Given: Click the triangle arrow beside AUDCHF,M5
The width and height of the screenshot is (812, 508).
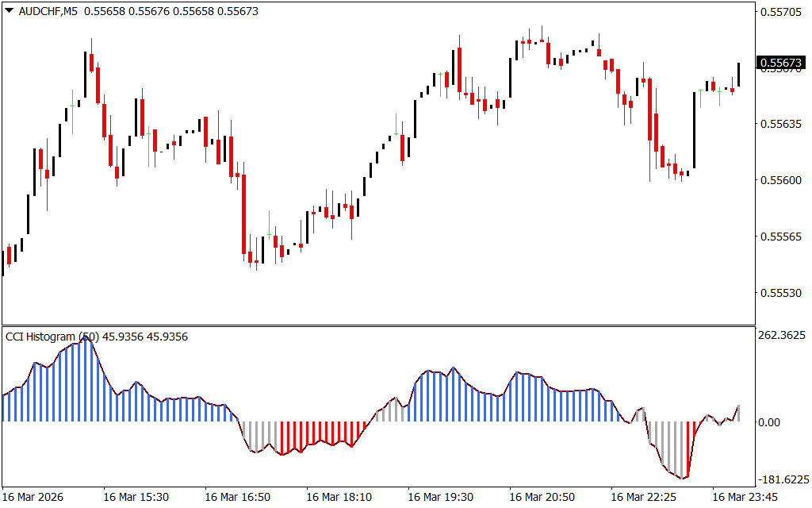Looking at the screenshot, I should [x=9, y=11].
